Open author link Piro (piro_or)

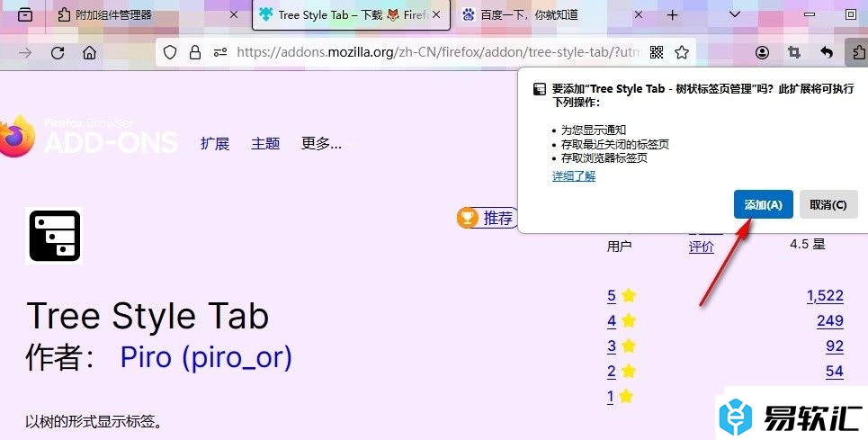click(x=206, y=357)
